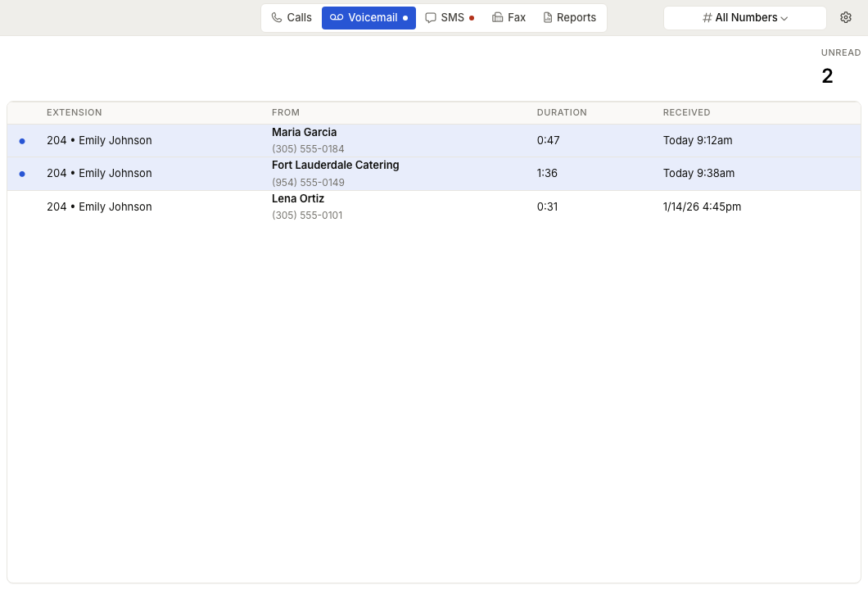868x590 pixels.
Task: Click the Duration column header
Action: tap(562, 112)
